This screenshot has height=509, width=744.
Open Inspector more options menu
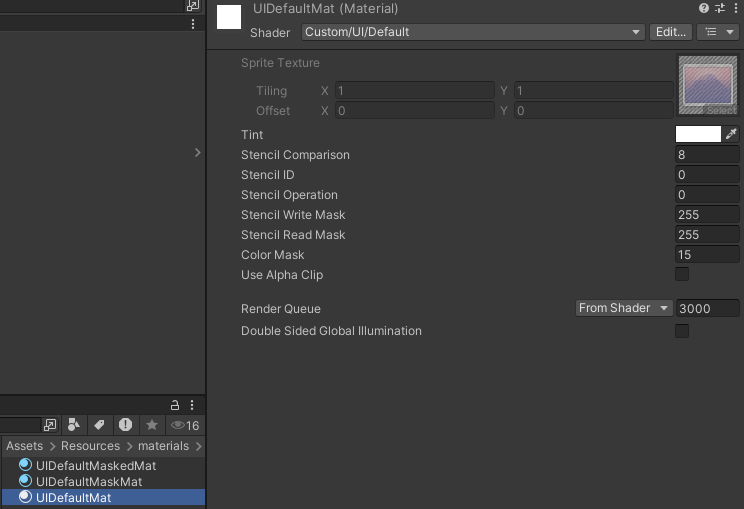click(735, 8)
